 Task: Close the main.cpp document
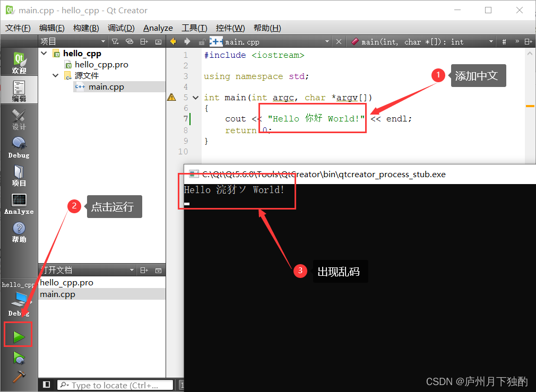coord(339,42)
